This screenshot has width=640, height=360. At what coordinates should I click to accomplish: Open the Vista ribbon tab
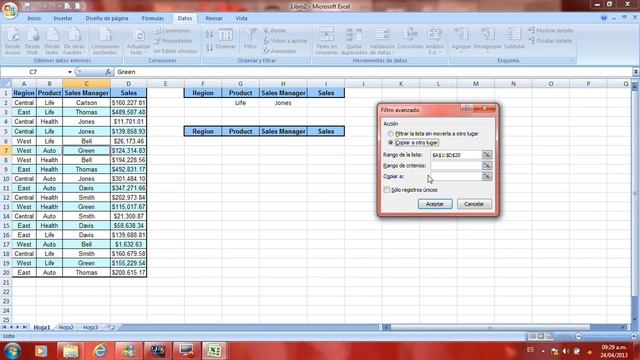[x=241, y=18]
